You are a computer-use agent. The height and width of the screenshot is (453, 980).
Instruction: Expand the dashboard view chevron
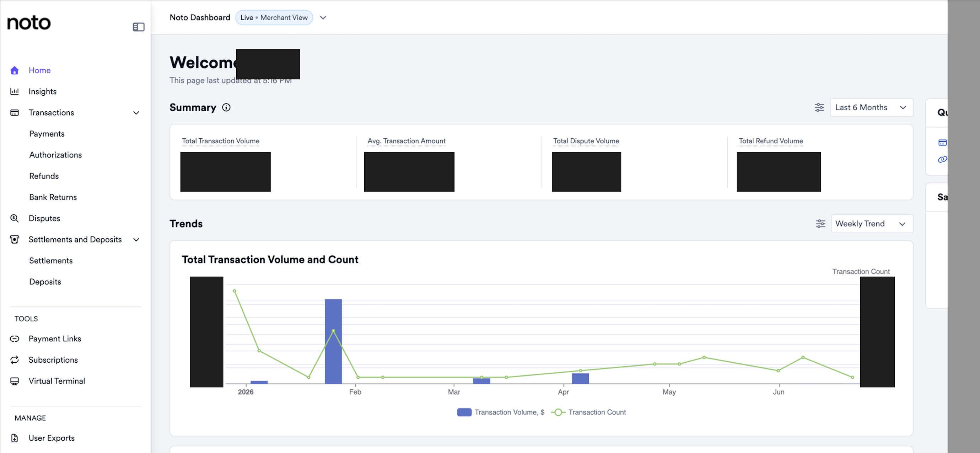click(x=323, y=17)
